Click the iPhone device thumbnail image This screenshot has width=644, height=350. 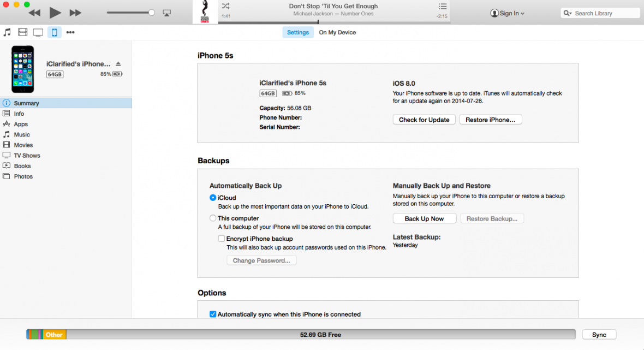22,69
